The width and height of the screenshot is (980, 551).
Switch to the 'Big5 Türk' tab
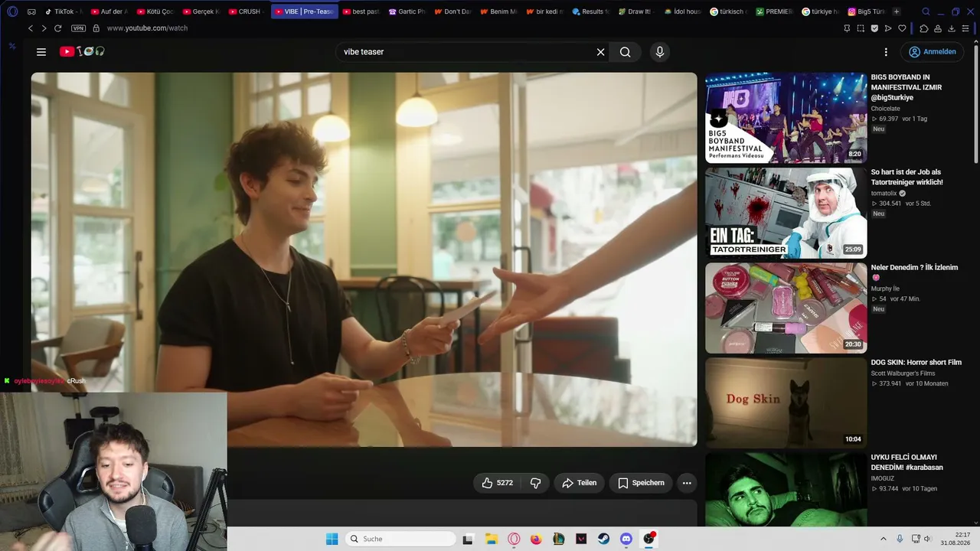pos(867,11)
